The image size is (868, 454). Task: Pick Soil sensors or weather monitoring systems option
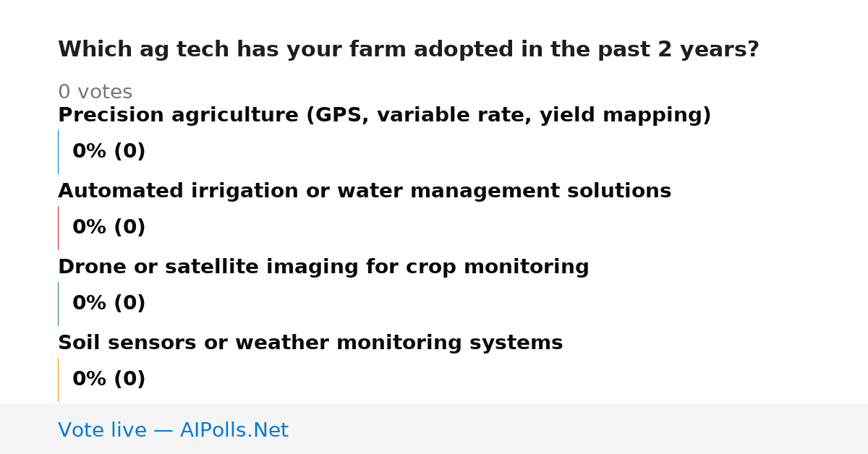[x=310, y=343]
